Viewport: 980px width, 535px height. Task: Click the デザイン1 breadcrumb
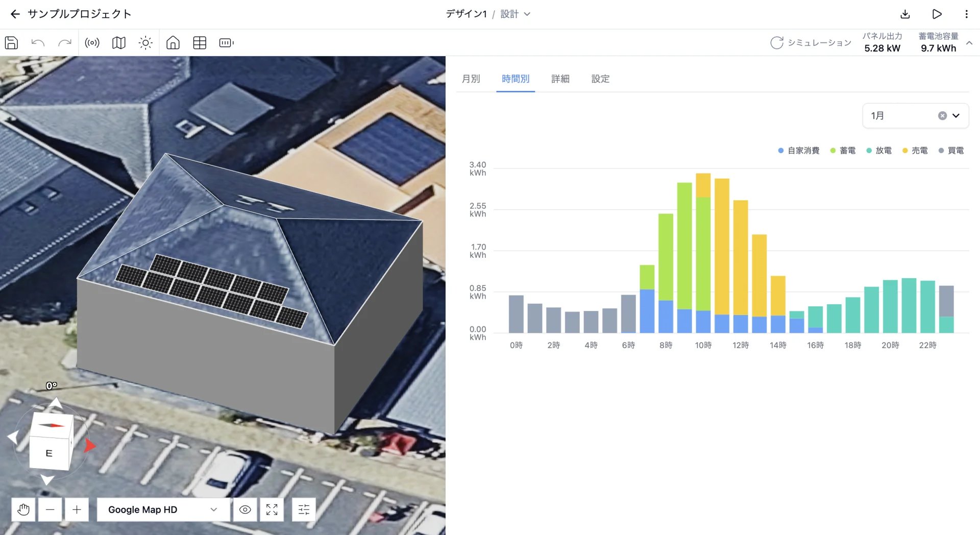(x=467, y=14)
